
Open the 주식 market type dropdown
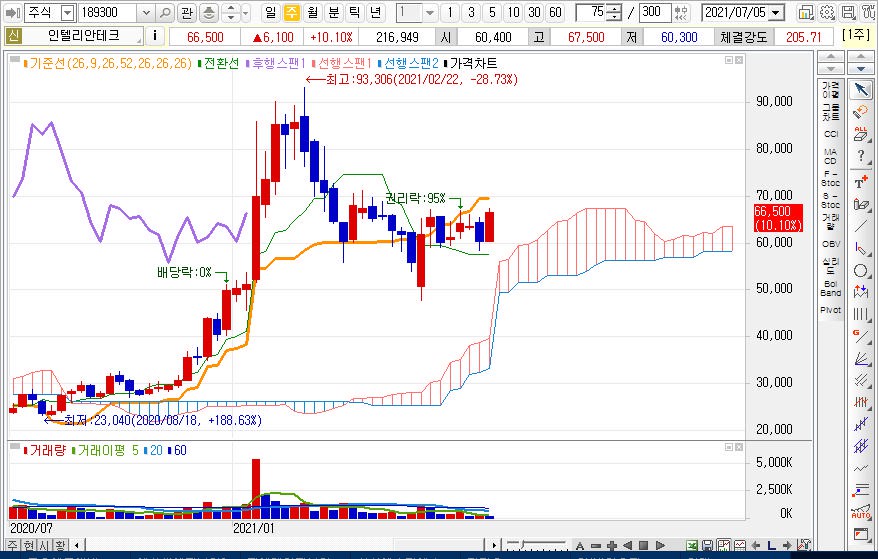pyautogui.click(x=67, y=12)
